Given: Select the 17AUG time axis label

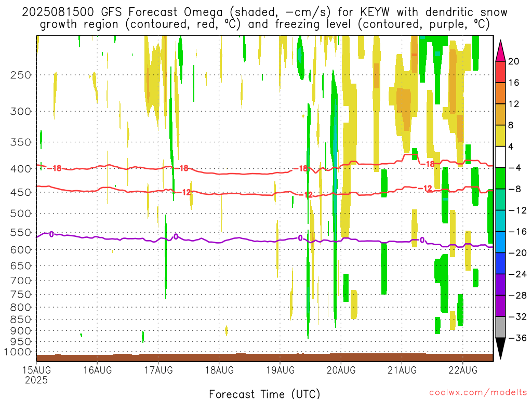Looking at the screenshot, I should [158, 370].
